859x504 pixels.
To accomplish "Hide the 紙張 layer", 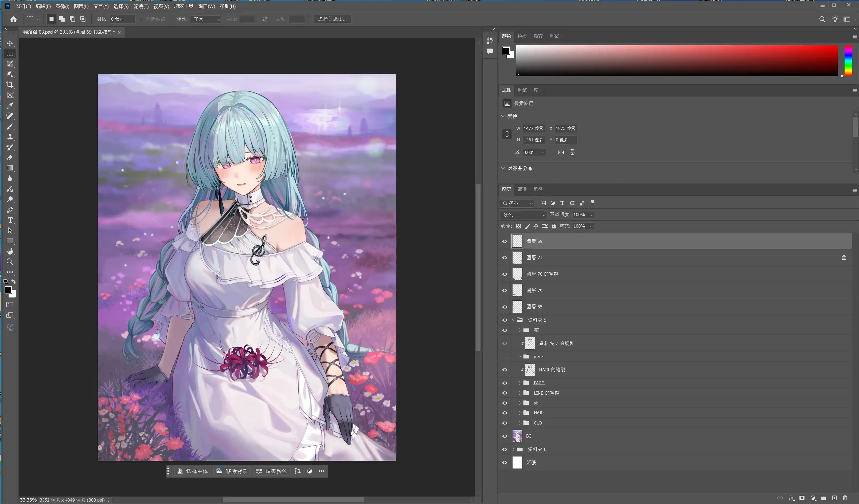I will click(505, 463).
